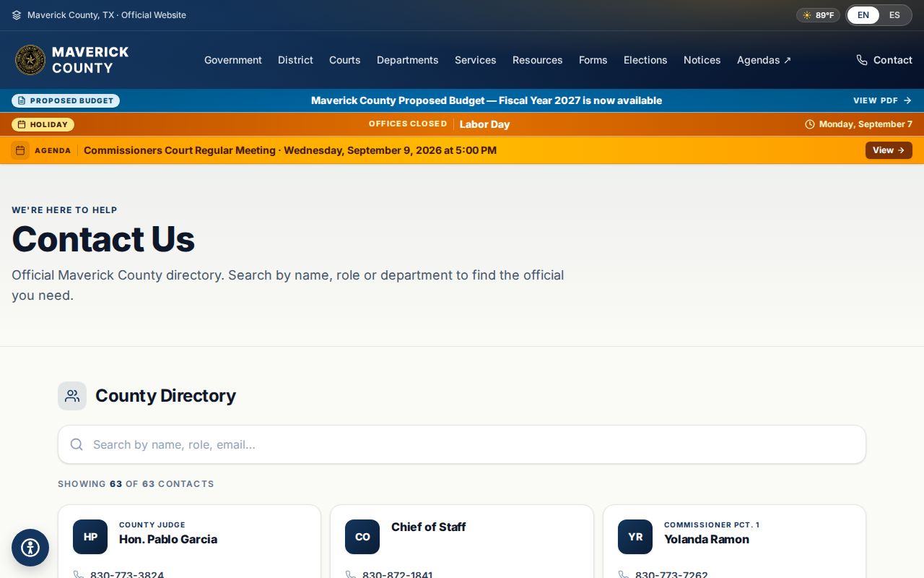
Task: Click the YR avatar on Yolanda Ramon card
Action: point(635,537)
